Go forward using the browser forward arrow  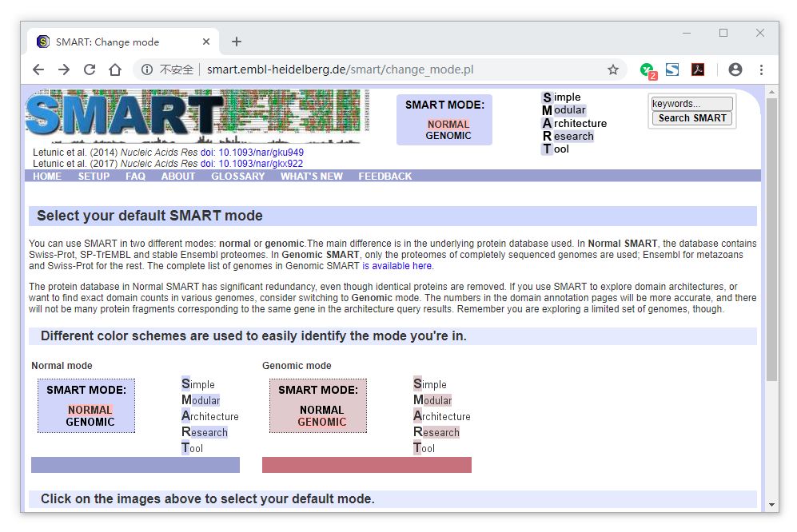click(64, 69)
